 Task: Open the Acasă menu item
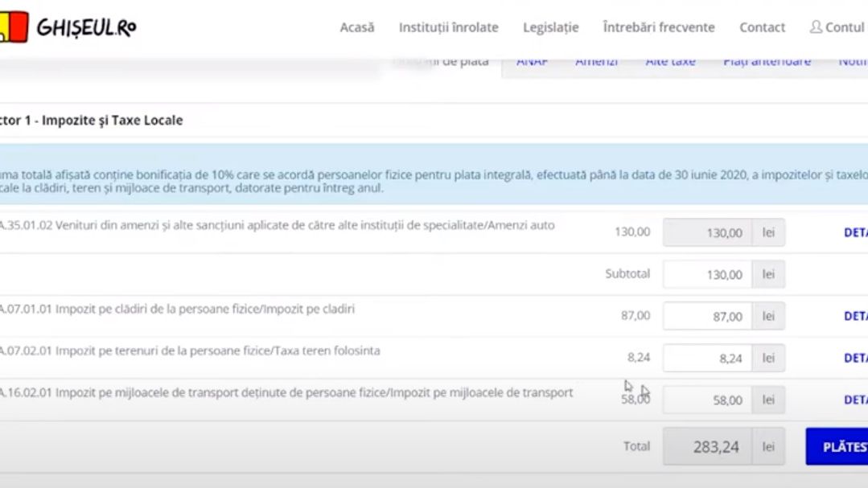click(356, 27)
